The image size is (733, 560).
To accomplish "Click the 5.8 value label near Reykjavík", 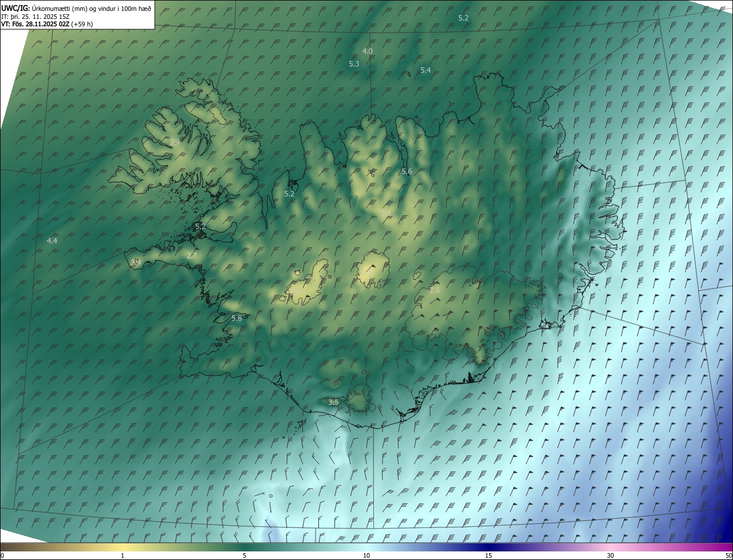I will pos(237,318).
